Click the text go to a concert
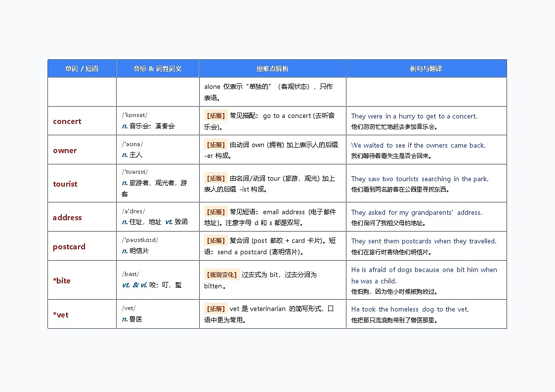555x392 pixels. [287, 116]
